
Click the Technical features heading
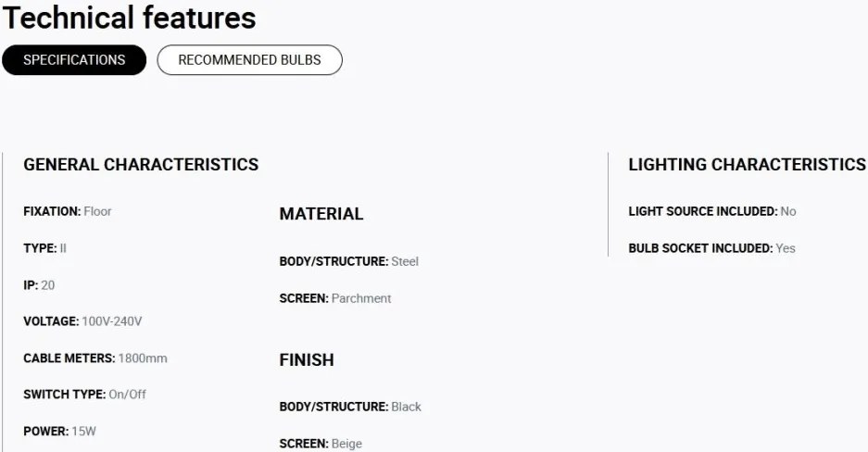coord(130,18)
